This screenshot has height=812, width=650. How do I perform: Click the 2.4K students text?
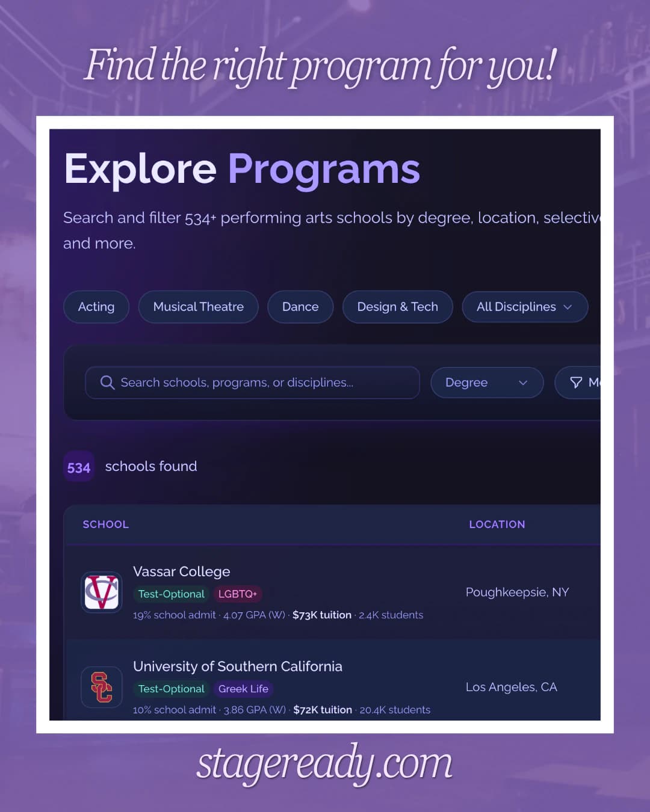pyautogui.click(x=391, y=615)
